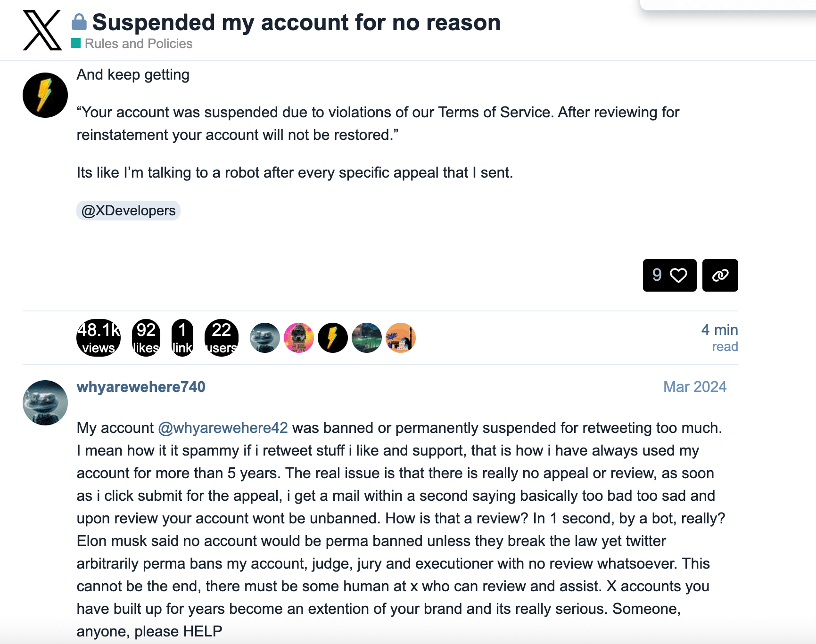Like the post with 9 hearts
The height and width of the screenshot is (644, 816).
[669, 275]
